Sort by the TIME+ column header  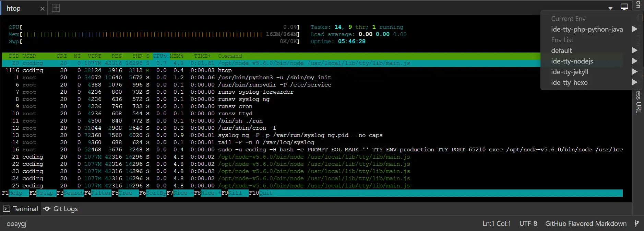point(202,56)
